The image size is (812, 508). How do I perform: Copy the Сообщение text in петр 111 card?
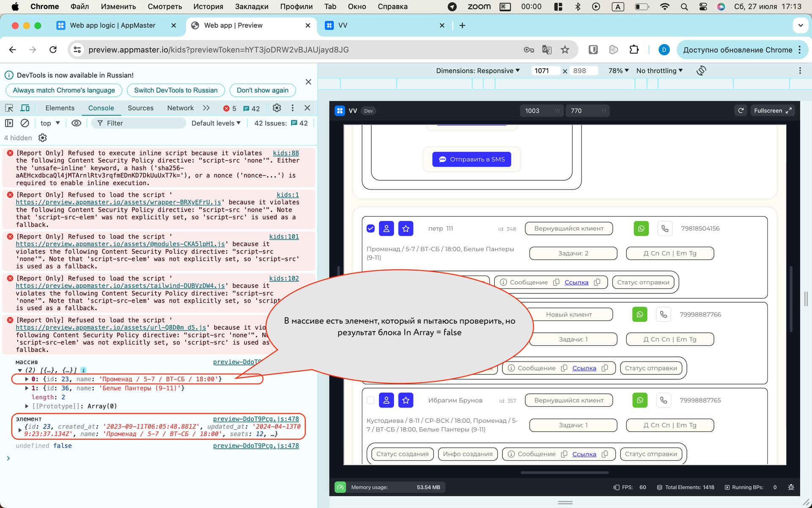pyautogui.click(x=557, y=282)
